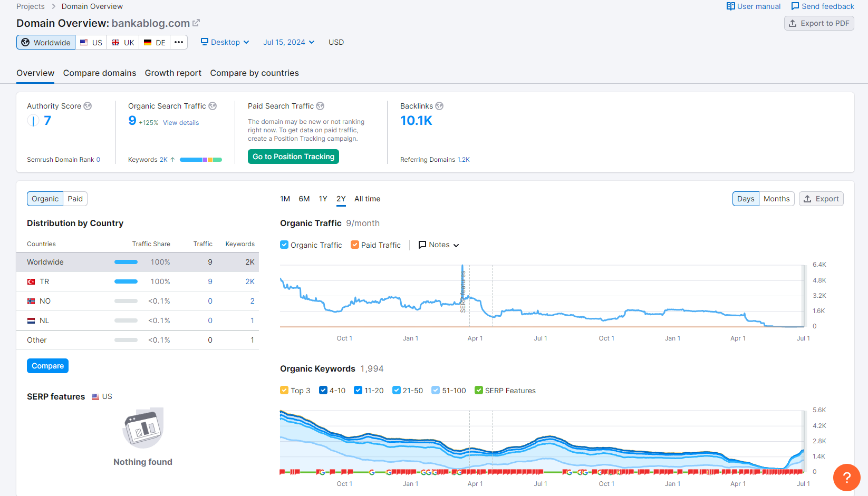The height and width of the screenshot is (496, 868).
Task: Click TR keywords value 2K
Action: coord(250,281)
